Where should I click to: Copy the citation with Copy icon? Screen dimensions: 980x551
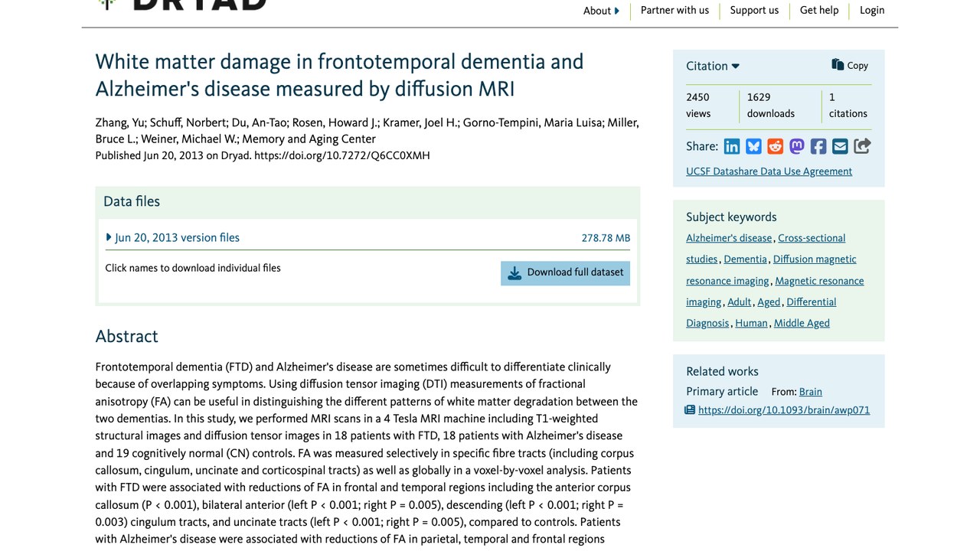coord(850,66)
